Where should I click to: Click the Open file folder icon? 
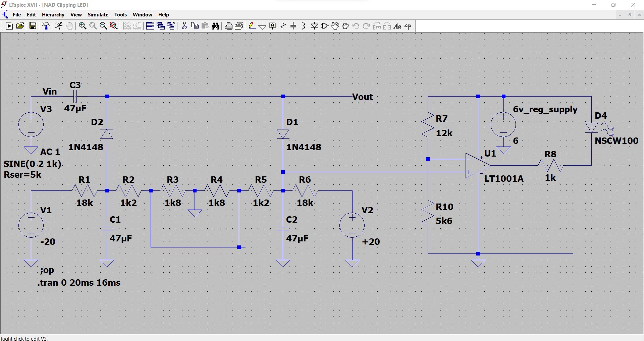click(20, 26)
